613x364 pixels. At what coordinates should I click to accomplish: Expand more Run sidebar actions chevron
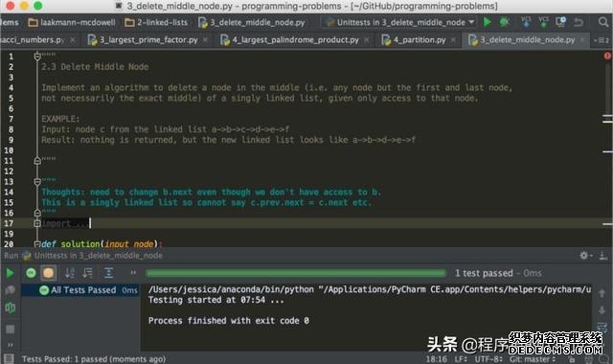[x=10, y=345]
